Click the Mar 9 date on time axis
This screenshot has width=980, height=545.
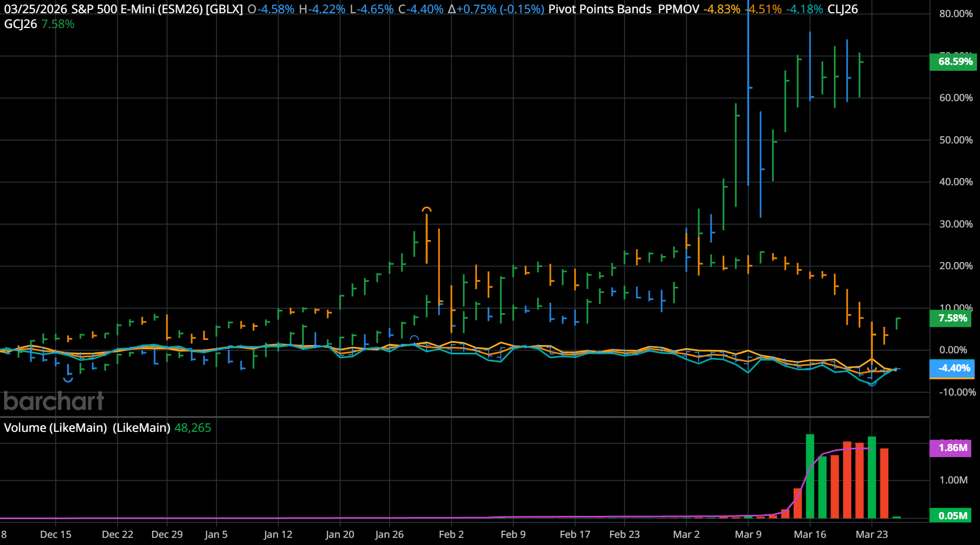pyautogui.click(x=748, y=535)
